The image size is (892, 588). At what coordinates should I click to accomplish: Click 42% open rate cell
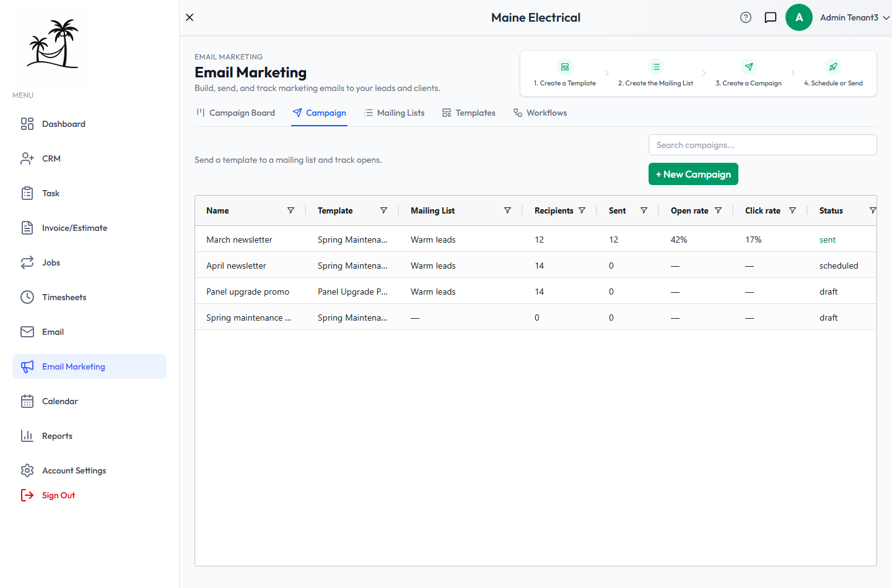679,240
